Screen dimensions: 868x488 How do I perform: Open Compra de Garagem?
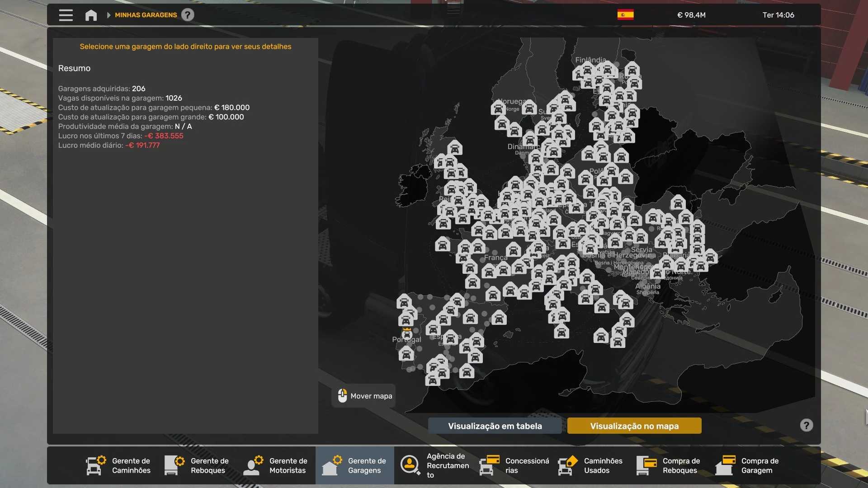748,465
